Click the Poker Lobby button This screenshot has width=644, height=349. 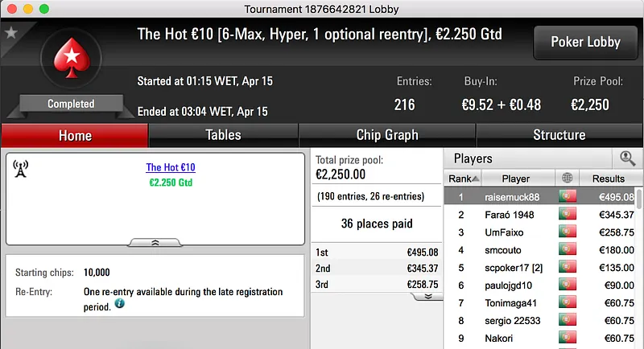[584, 42]
